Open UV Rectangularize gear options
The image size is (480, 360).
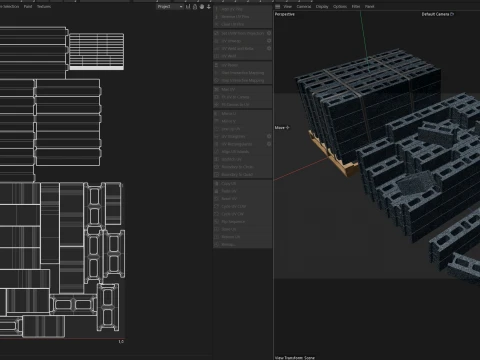269,144
